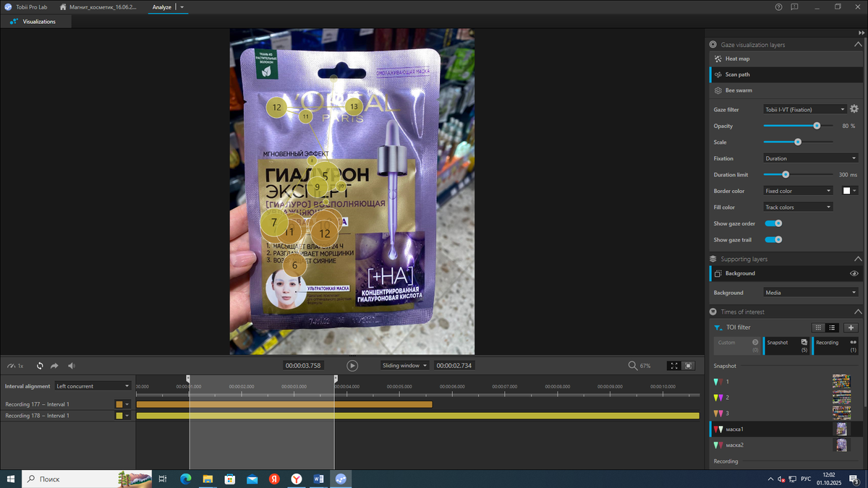
Task: Click the current time field 00:00:03.758
Action: (x=303, y=366)
